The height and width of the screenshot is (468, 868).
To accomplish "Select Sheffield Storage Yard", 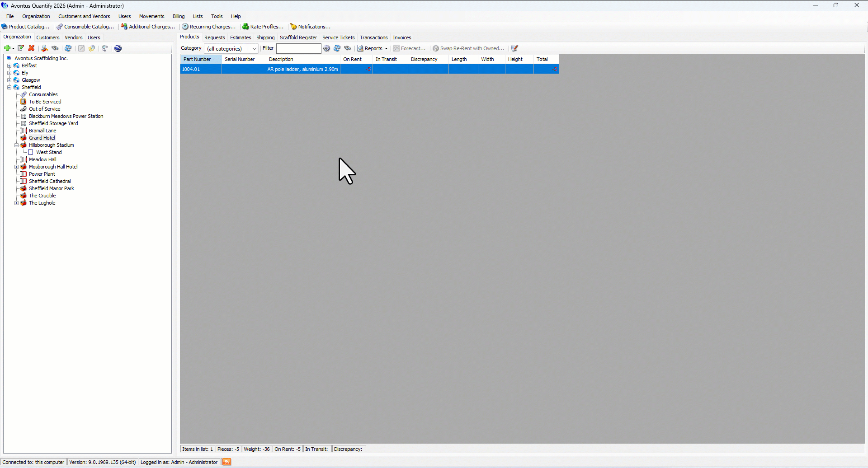I will [x=53, y=123].
